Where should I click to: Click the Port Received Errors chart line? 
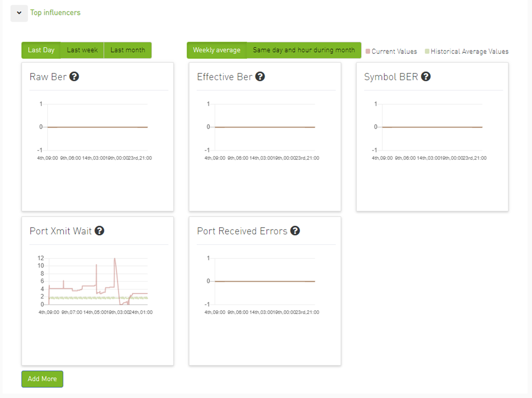[x=265, y=282]
